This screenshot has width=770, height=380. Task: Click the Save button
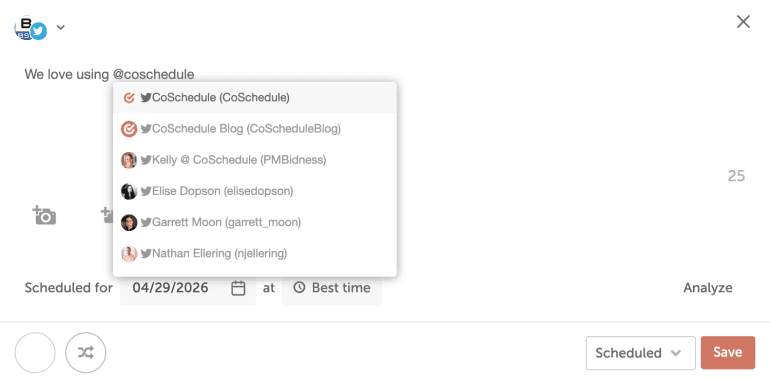pos(728,353)
